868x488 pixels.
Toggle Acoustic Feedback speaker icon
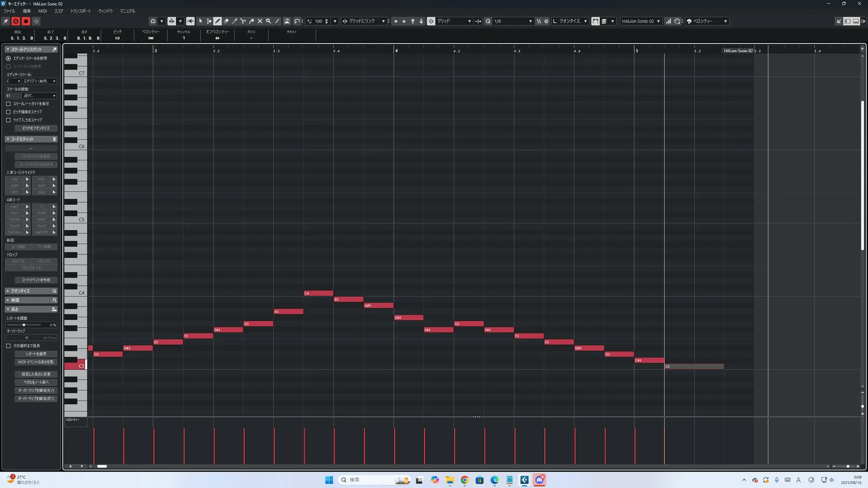point(190,21)
